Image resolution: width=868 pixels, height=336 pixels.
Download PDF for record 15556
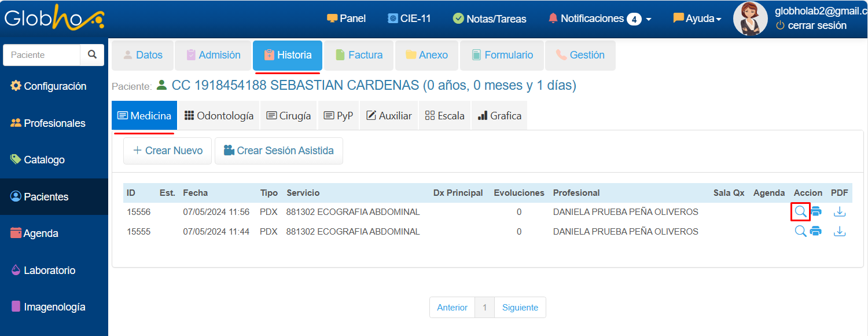coord(839,212)
